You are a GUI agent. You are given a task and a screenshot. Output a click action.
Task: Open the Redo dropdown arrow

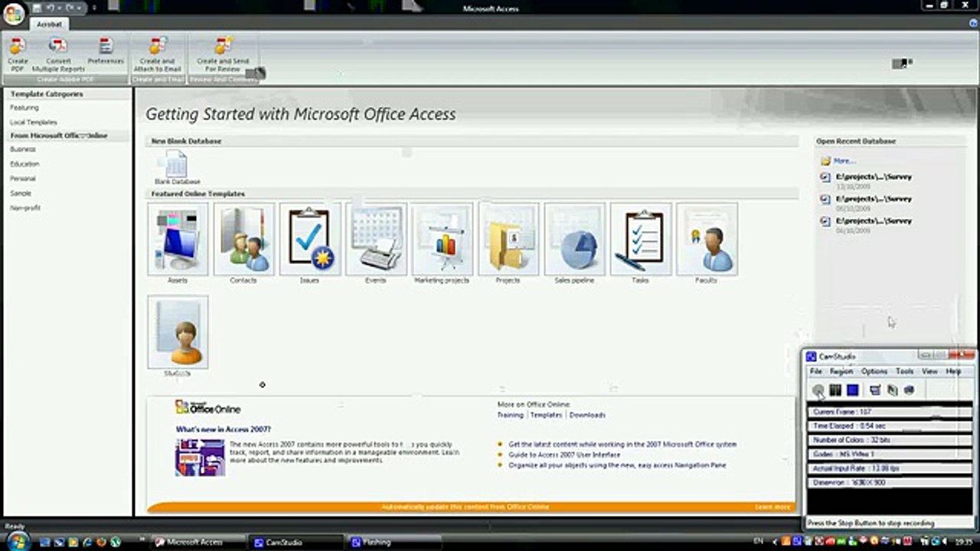(x=79, y=8)
